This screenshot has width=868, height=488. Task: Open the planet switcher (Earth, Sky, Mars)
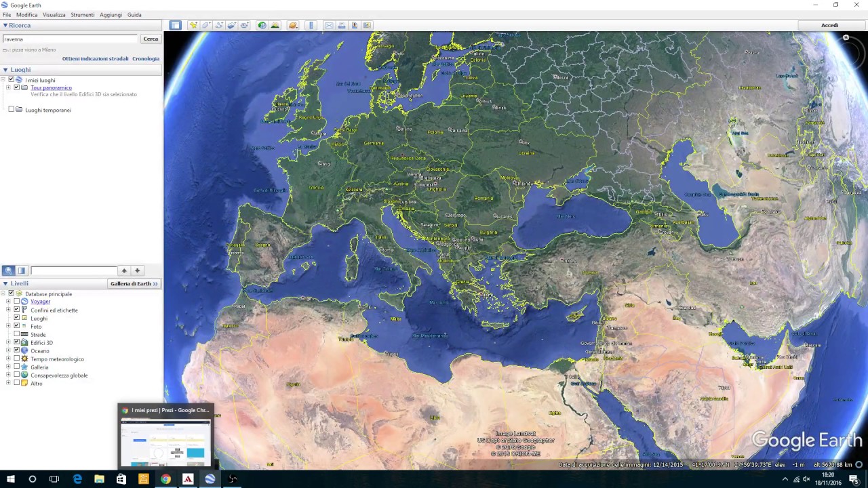tap(293, 25)
